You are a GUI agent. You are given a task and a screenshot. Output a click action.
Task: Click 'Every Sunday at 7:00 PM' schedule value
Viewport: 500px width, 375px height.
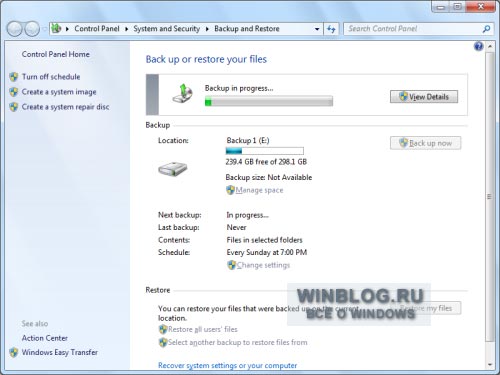tap(267, 252)
